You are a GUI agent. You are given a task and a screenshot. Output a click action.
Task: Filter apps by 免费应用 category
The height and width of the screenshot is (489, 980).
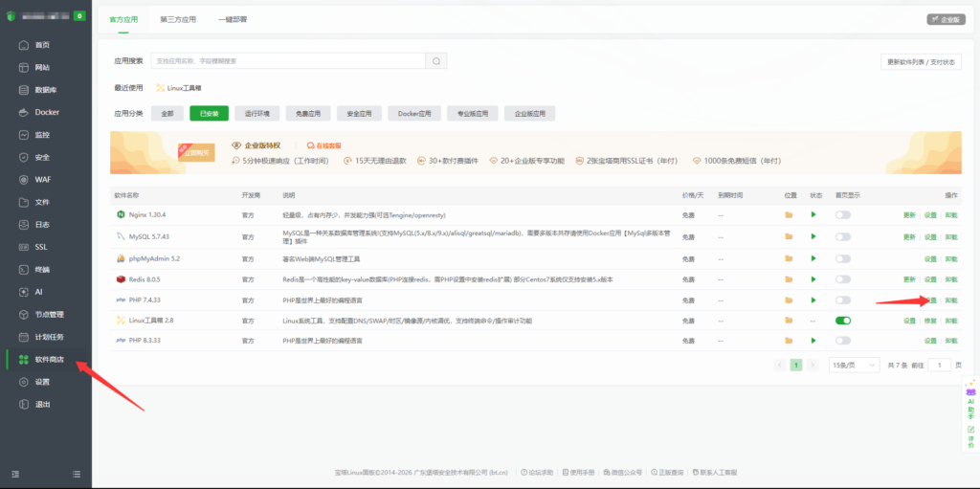click(308, 113)
